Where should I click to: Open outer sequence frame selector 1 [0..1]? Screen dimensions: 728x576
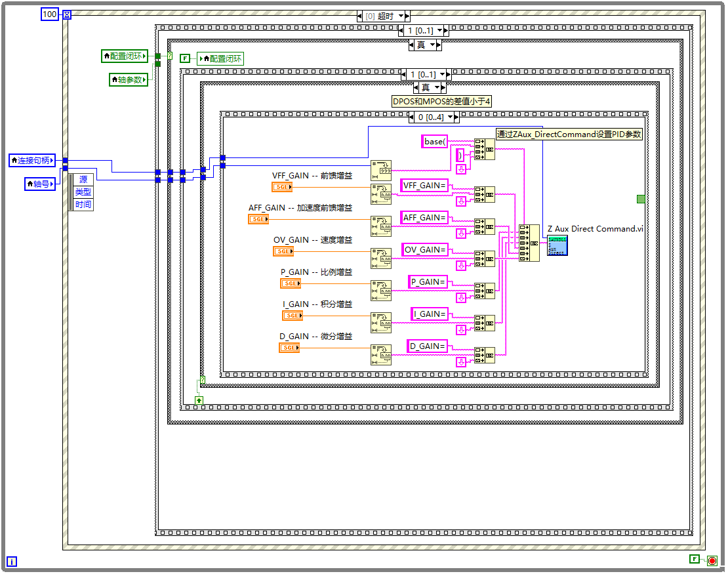(x=439, y=31)
